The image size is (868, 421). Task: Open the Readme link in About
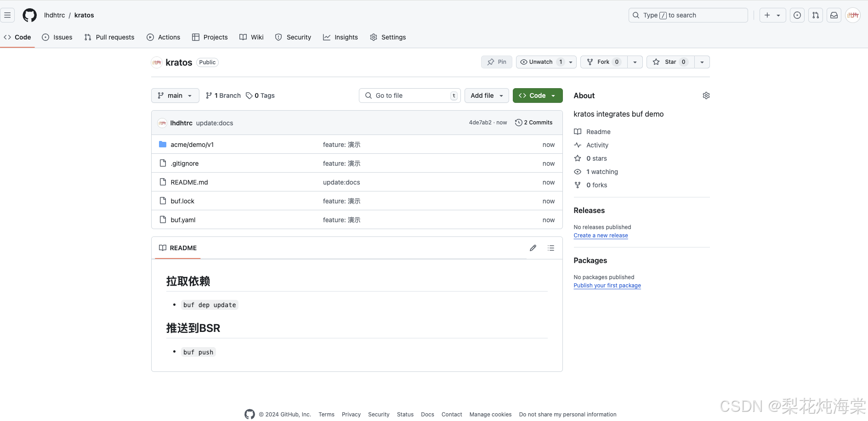point(592,132)
